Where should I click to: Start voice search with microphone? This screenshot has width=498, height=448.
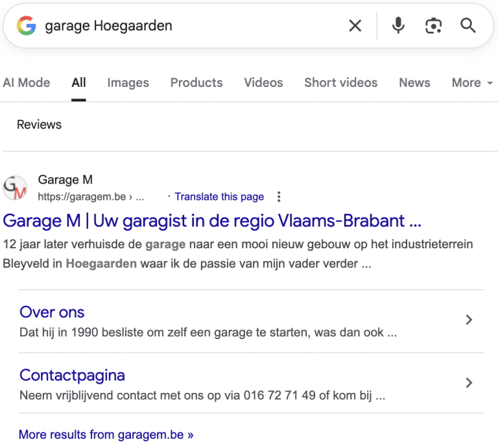[x=398, y=26]
